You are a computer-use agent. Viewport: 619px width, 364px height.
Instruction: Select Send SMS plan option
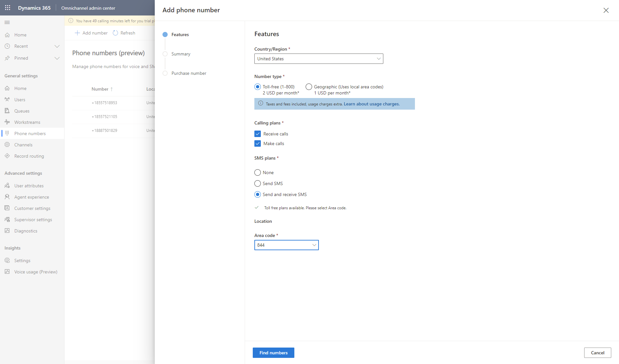(258, 183)
